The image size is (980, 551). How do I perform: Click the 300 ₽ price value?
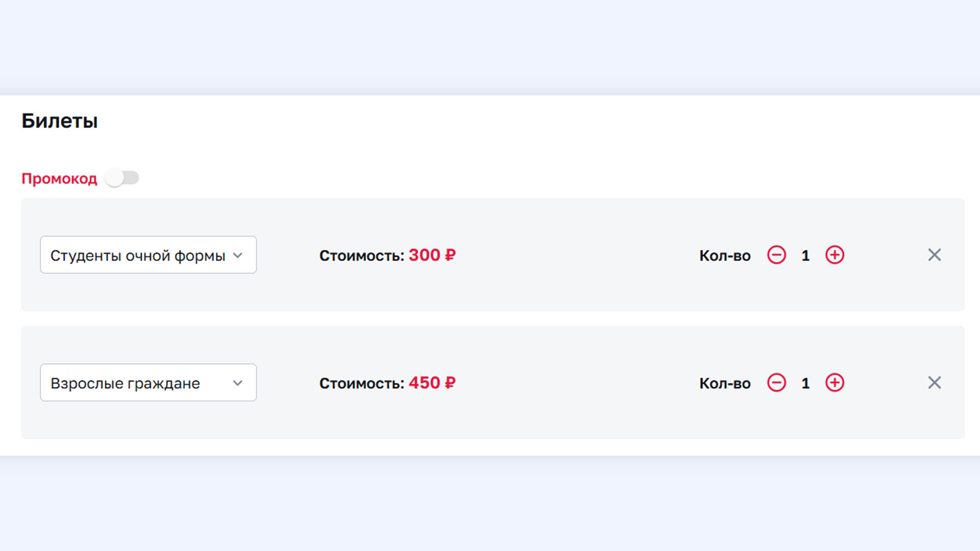pyautogui.click(x=432, y=255)
